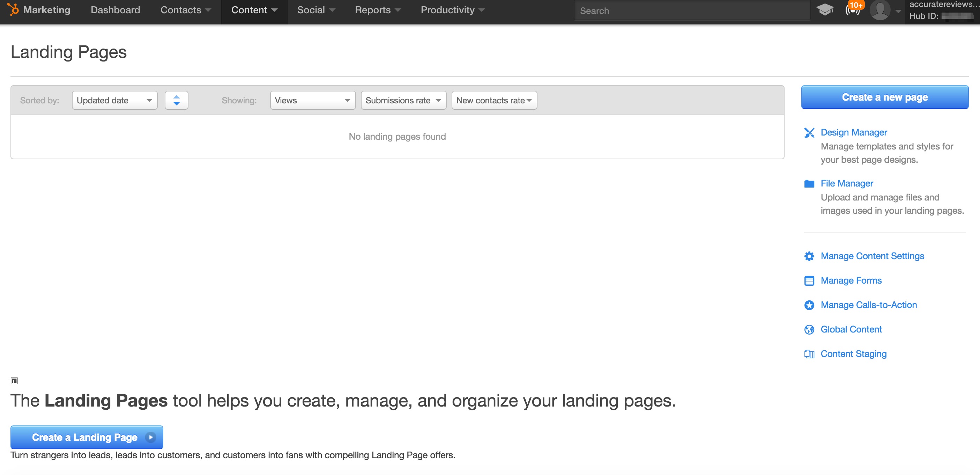Open the Updated date sort dropdown
This screenshot has width=980, height=475.
coord(114,100)
